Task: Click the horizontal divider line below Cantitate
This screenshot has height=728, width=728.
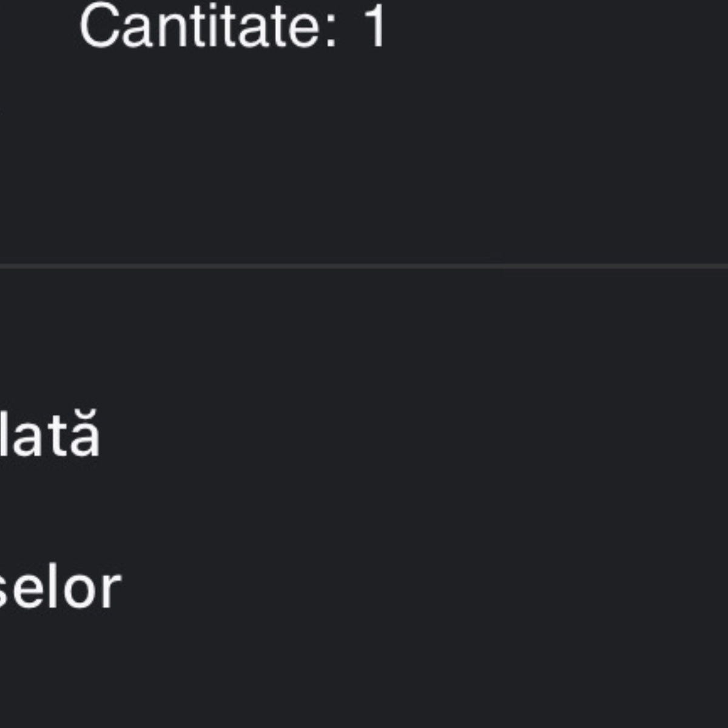Action: click(364, 266)
